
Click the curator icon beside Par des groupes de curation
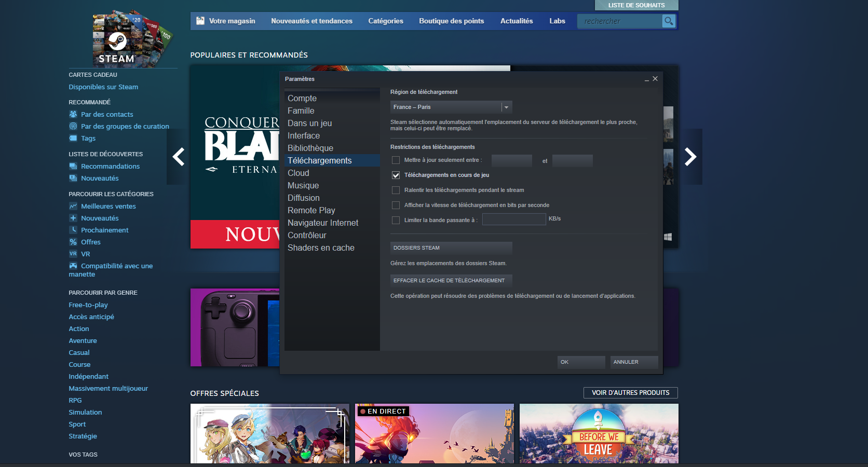pyautogui.click(x=73, y=126)
